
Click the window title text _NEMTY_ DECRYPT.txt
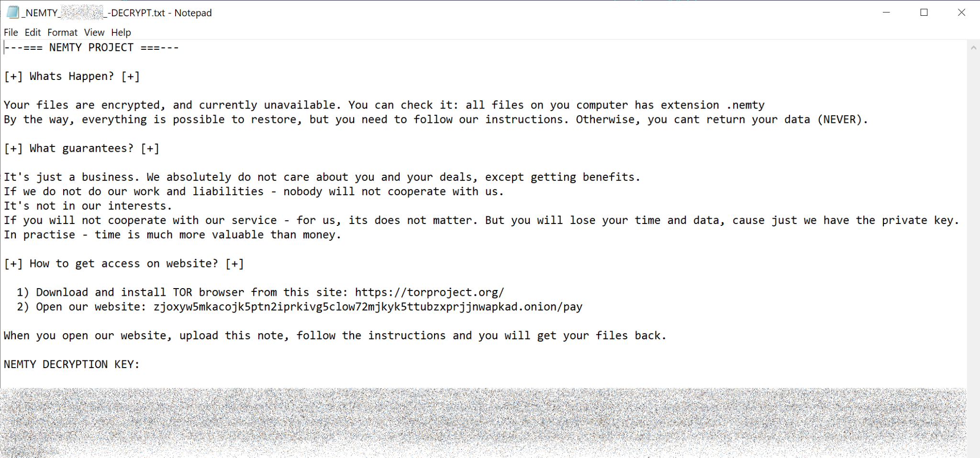(116, 13)
